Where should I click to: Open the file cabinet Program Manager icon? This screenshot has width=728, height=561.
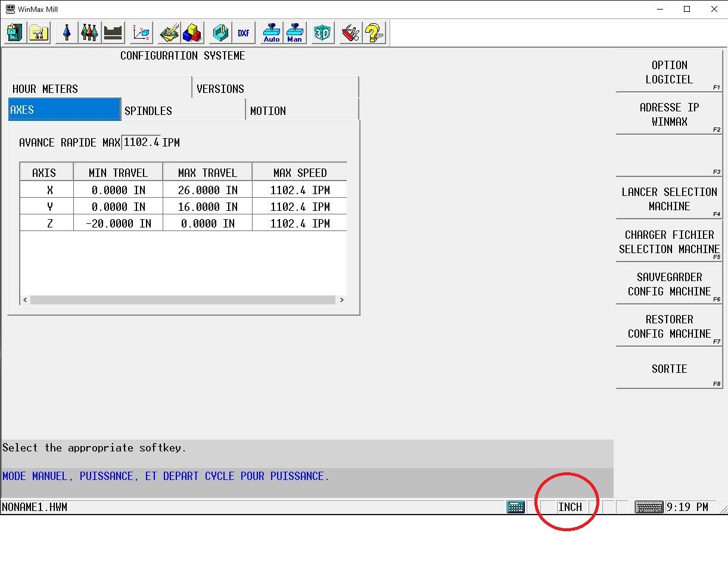click(x=15, y=33)
